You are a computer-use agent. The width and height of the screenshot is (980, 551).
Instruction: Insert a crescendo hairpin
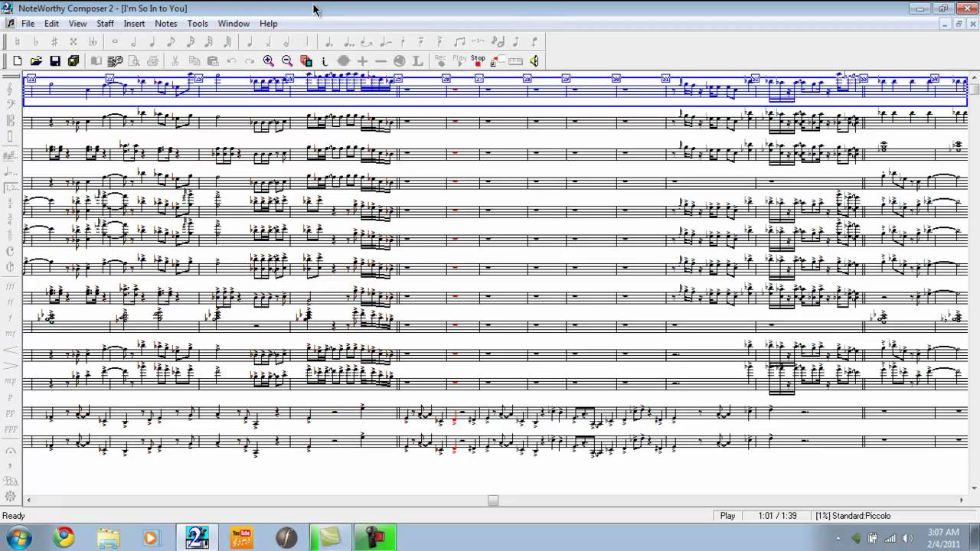11,350
